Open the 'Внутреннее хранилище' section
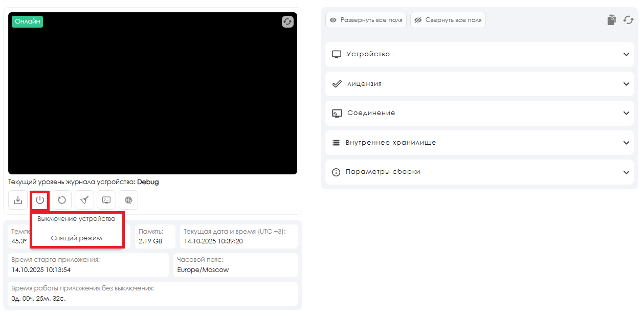 tap(479, 143)
